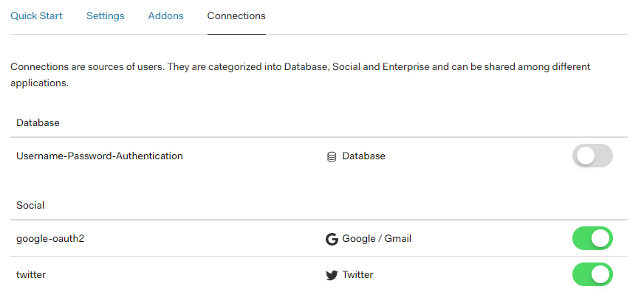Viewport: 644px width, 306px height.
Task: Click the Username-Password-Authentication connection name
Action: tap(100, 156)
